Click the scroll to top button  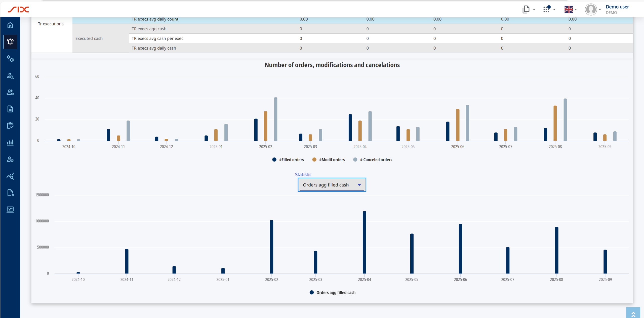tap(633, 313)
